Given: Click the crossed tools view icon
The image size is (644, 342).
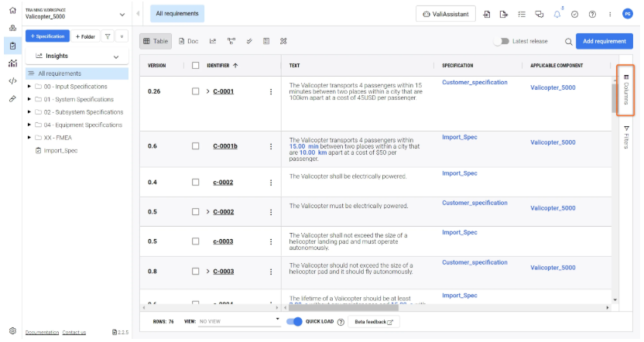Looking at the screenshot, I should pyautogui.click(x=283, y=41).
